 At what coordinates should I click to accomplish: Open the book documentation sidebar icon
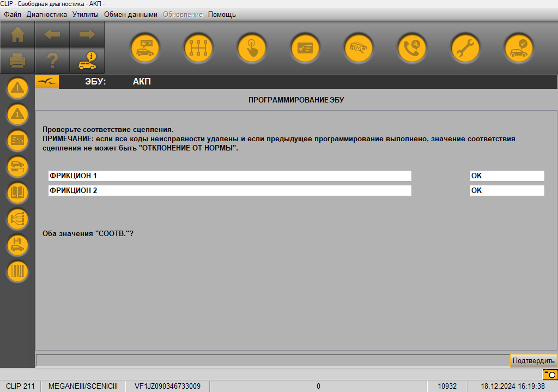(17, 192)
